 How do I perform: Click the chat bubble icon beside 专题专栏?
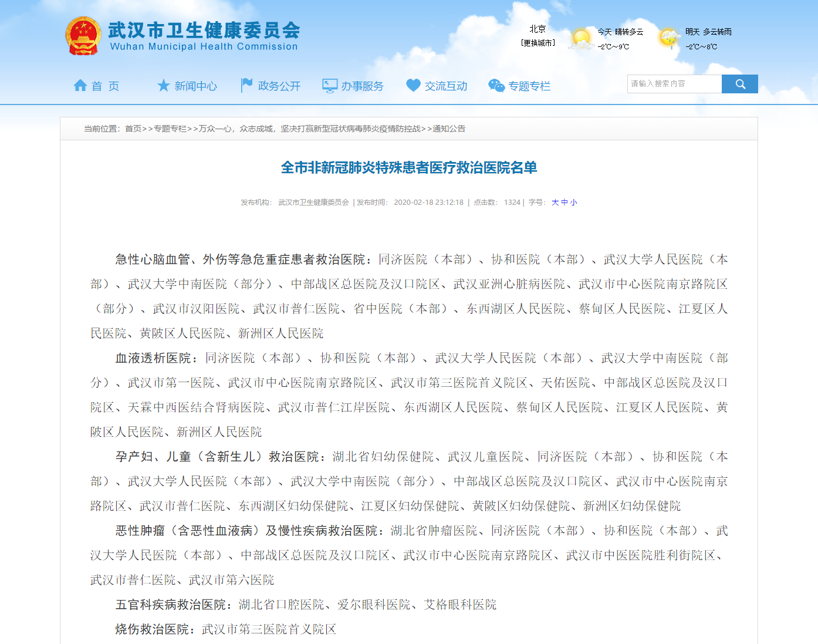(496, 85)
